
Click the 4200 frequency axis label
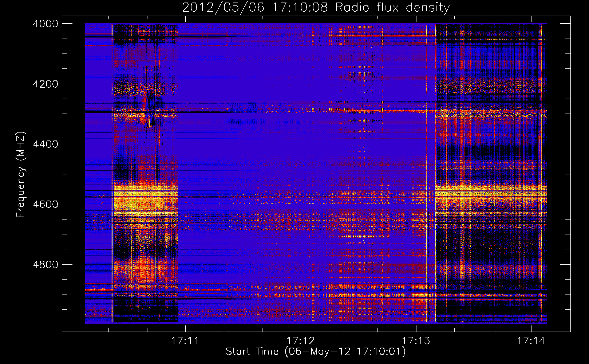point(46,84)
